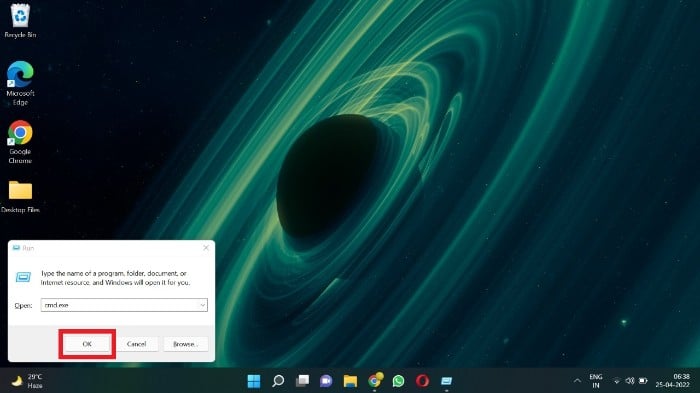This screenshot has width=700, height=393.
Task: Select the Microsoft Edge desktop shortcut
Action: (20, 84)
